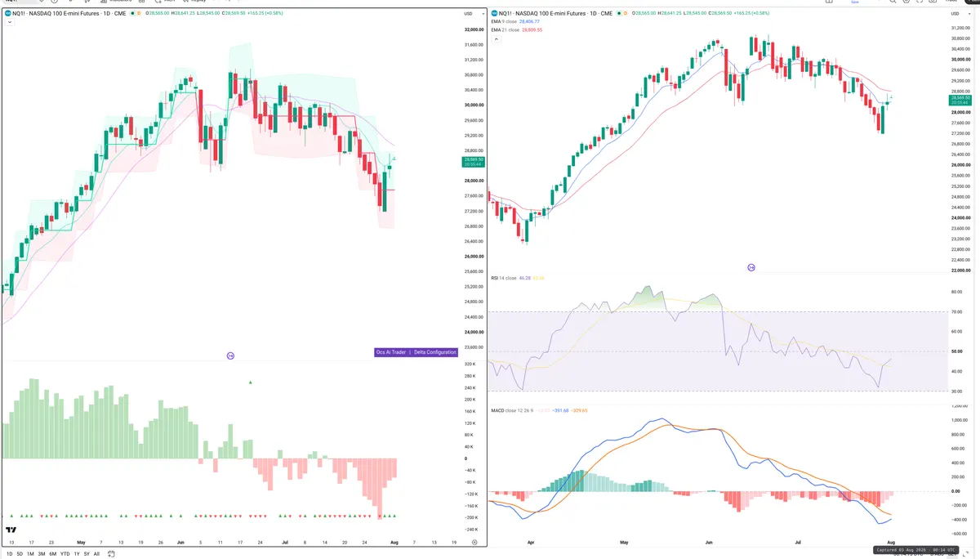Viewport: 980px width, 559px height.
Task: Collapse the indicator legend on left chart
Action: point(9,22)
